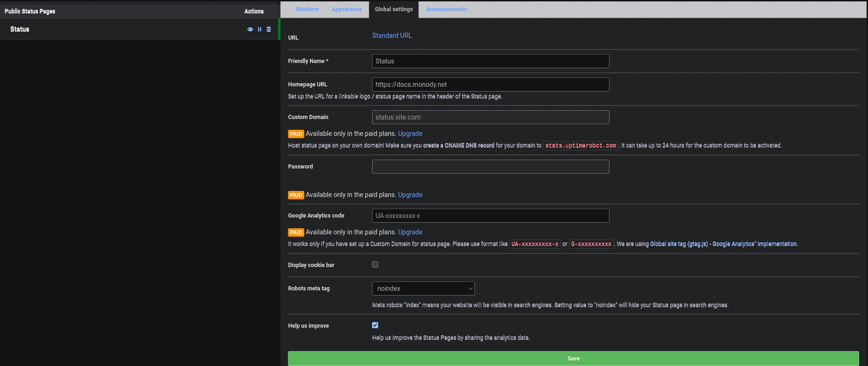Click the Actions column header
This screenshot has width=868, height=366.
coord(254,11)
